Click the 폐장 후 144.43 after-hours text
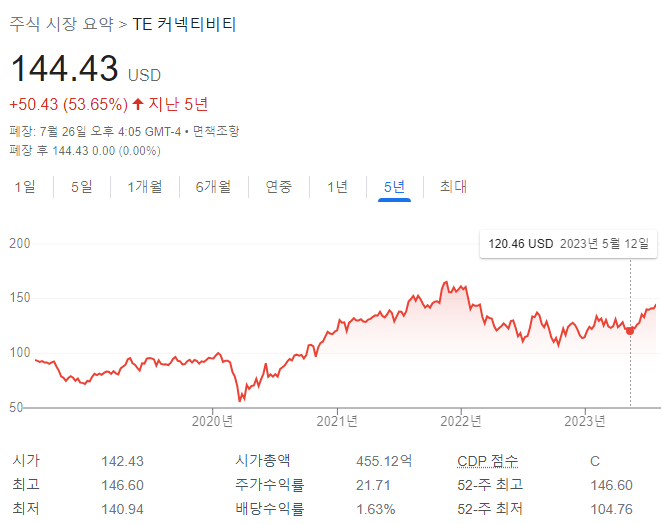Viewport: 663px width, 524px height. [85, 151]
